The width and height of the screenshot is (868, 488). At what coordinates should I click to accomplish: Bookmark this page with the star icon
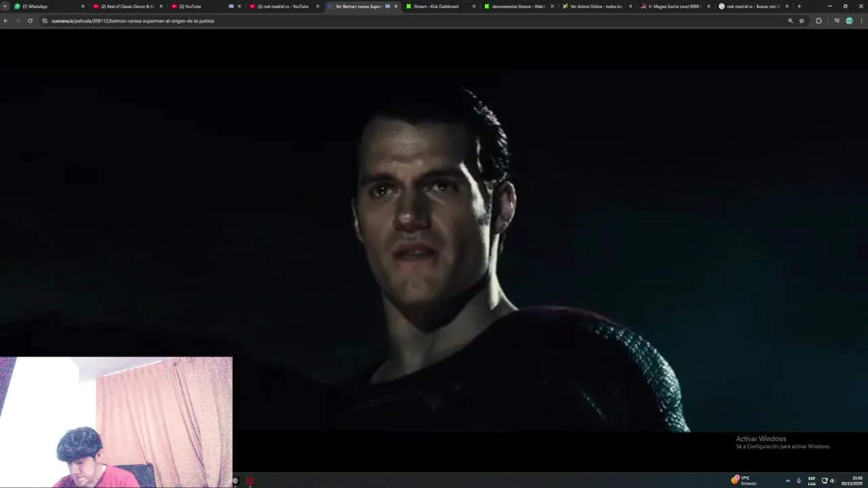pyautogui.click(x=802, y=21)
